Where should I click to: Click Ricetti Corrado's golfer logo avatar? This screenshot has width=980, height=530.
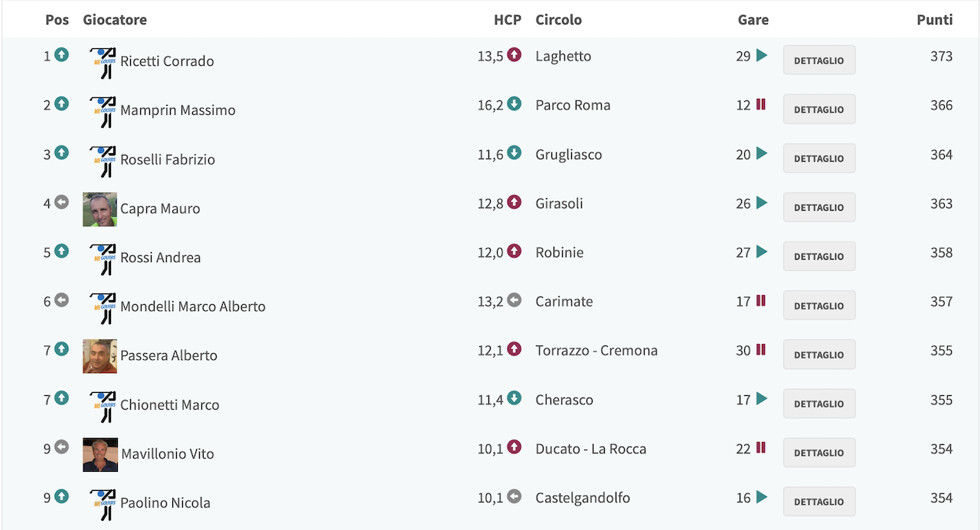(102, 61)
